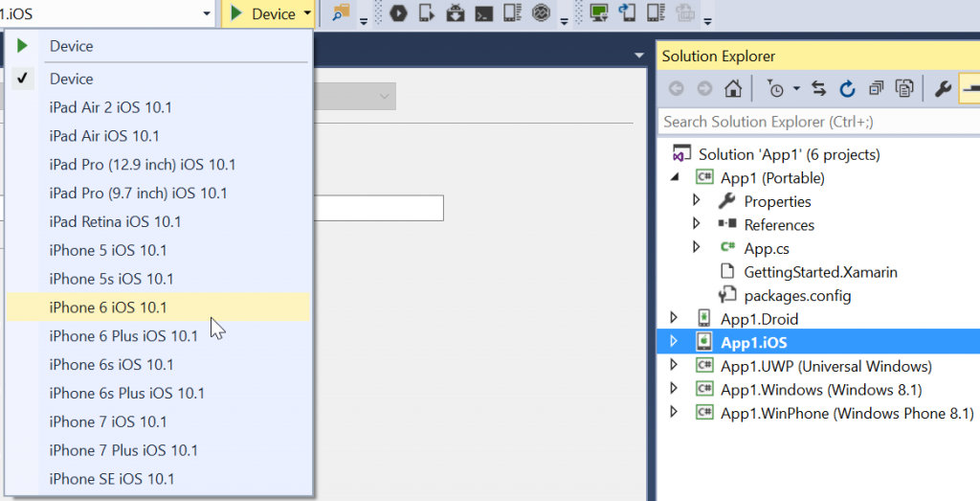Open overflow options after Find in Files
Screen dimensions: 980x501
(x=364, y=22)
